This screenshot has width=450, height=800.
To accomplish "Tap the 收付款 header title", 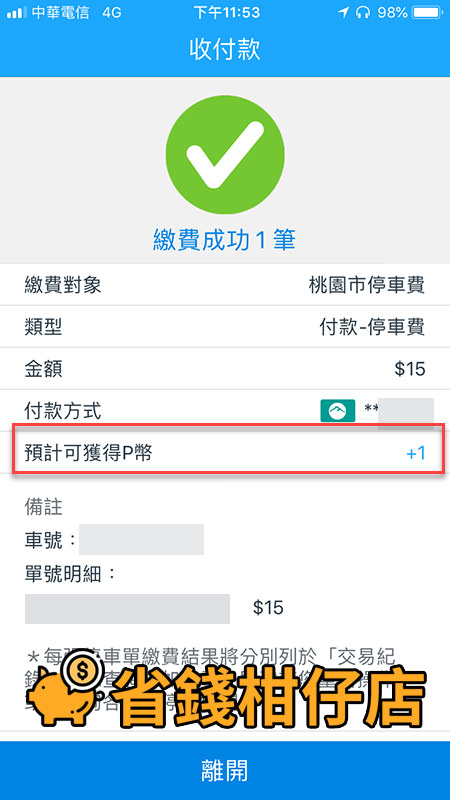I will click(225, 49).
